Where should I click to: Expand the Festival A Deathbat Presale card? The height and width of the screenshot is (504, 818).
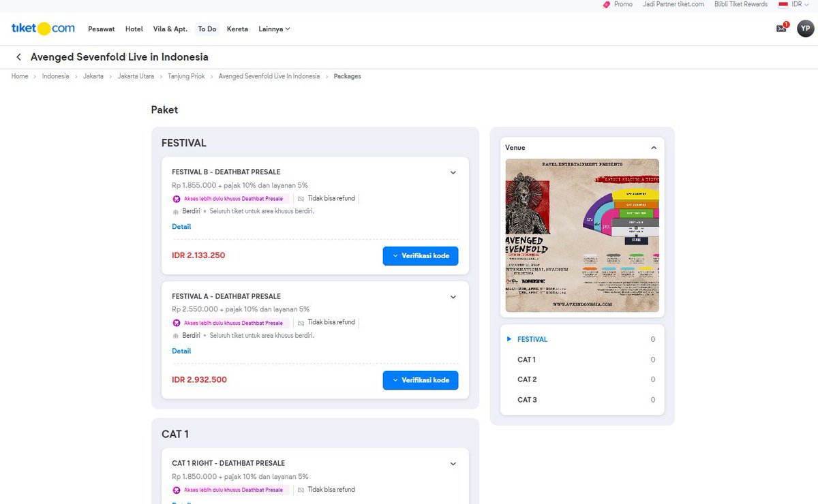click(x=453, y=297)
